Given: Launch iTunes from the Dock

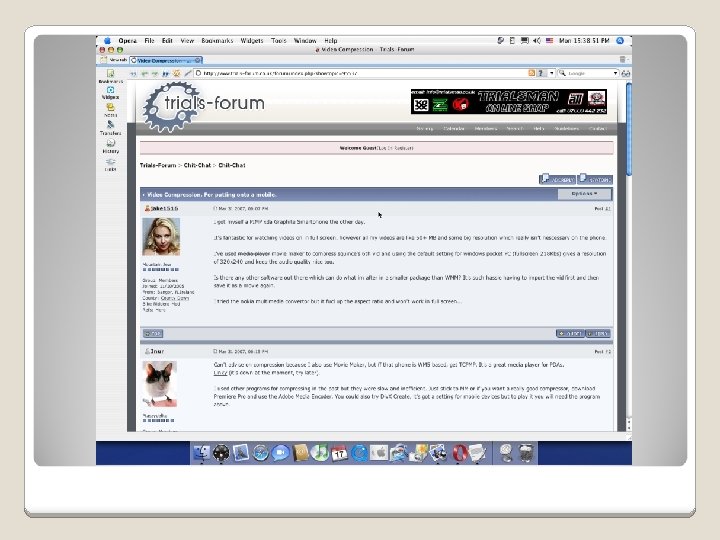Looking at the screenshot, I should point(320,453).
